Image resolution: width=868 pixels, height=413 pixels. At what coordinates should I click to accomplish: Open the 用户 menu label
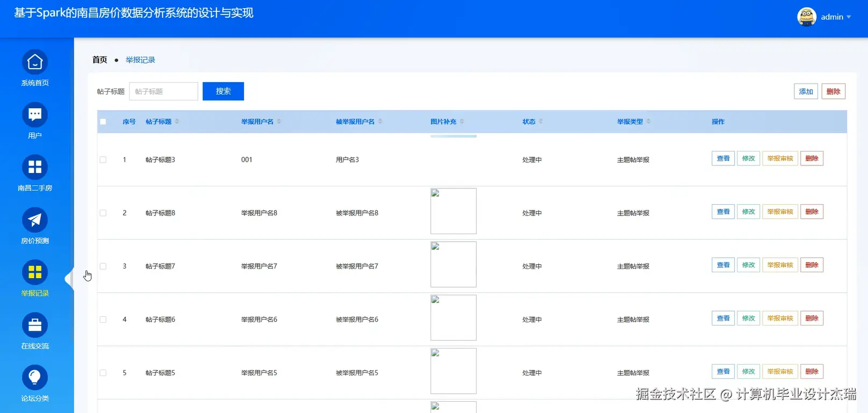point(35,135)
